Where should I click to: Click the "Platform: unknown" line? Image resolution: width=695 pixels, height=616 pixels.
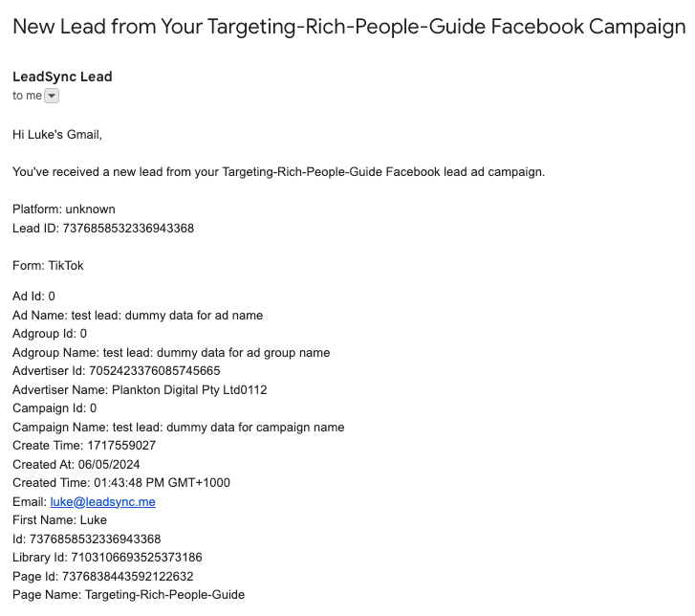[64, 209]
